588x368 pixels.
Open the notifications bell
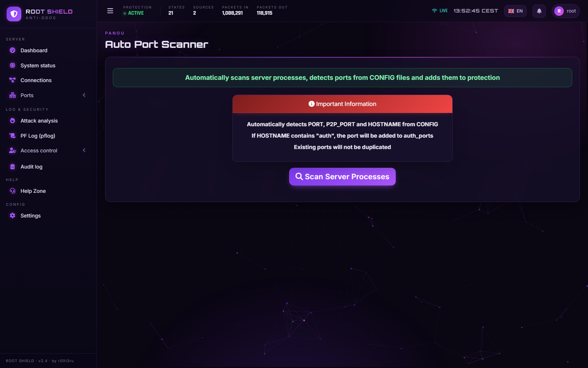point(539,11)
